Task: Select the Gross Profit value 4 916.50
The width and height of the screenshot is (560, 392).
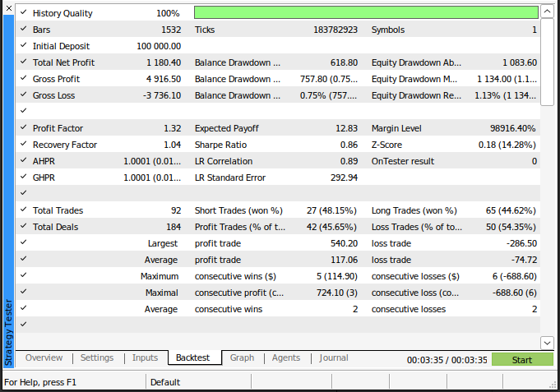Action: (164, 79)
